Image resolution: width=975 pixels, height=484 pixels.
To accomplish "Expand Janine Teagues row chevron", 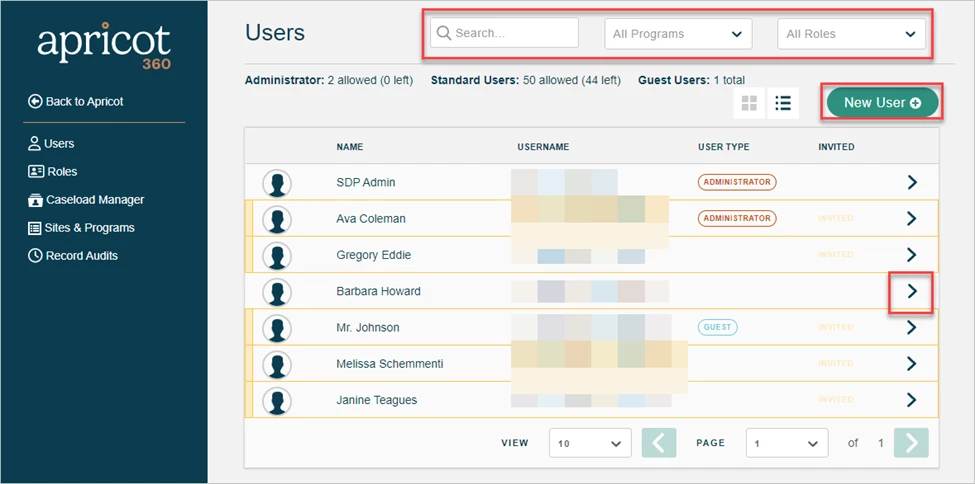I will point(912,399).
